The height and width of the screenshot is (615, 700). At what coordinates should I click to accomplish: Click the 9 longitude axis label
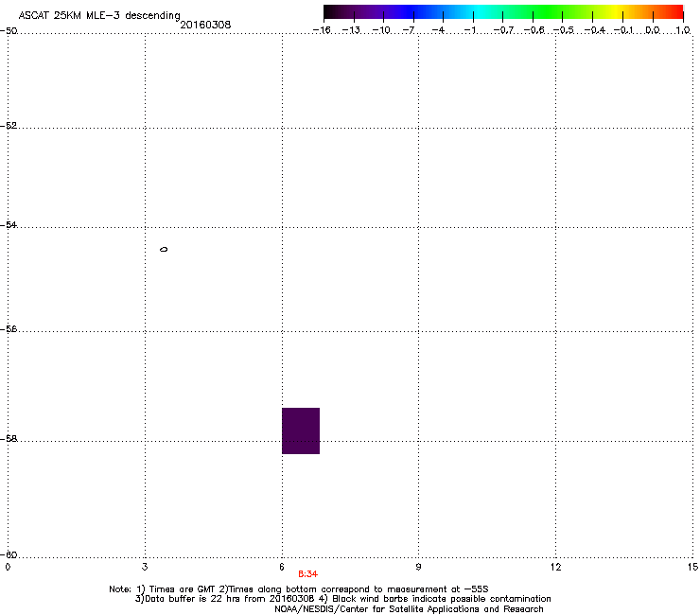[x=418, y=567]
